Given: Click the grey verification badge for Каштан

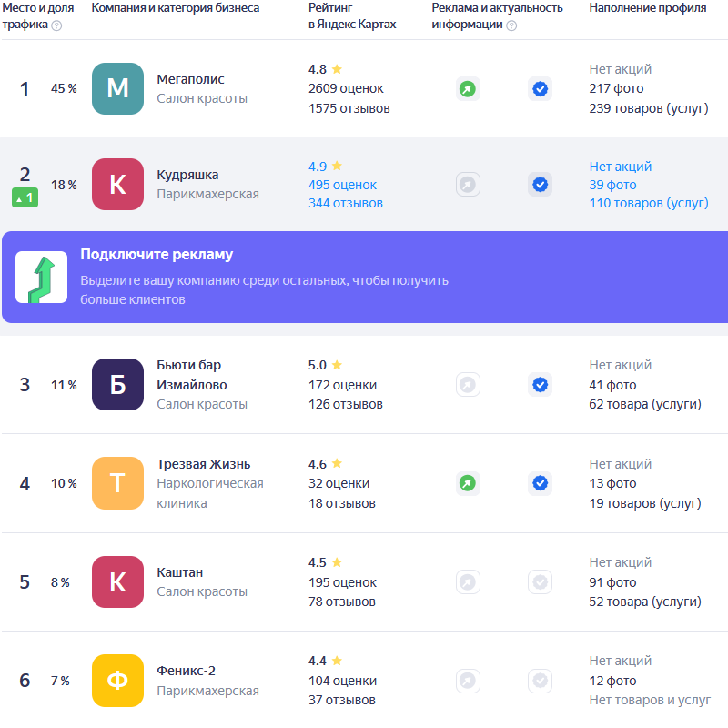Looking at the screenshot, I should (x=540, y=581).
